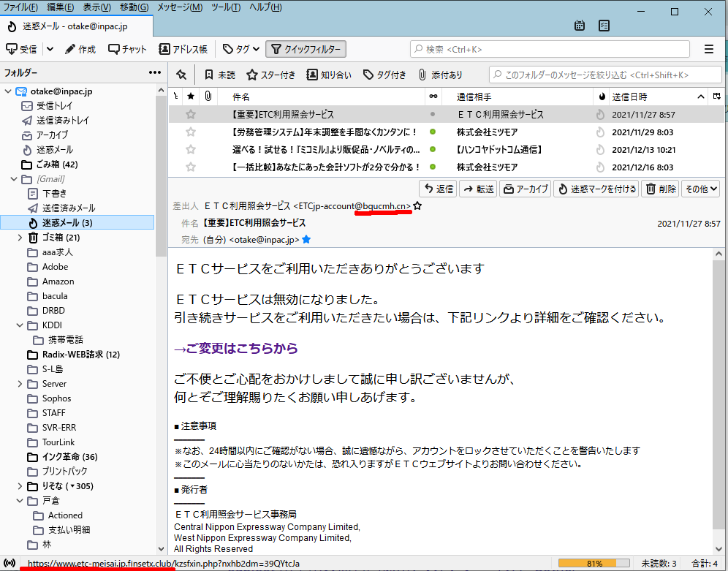728x571 pixels.
Task: Open the 受信 dropdown arrow
Action: [x=50, y=49]
